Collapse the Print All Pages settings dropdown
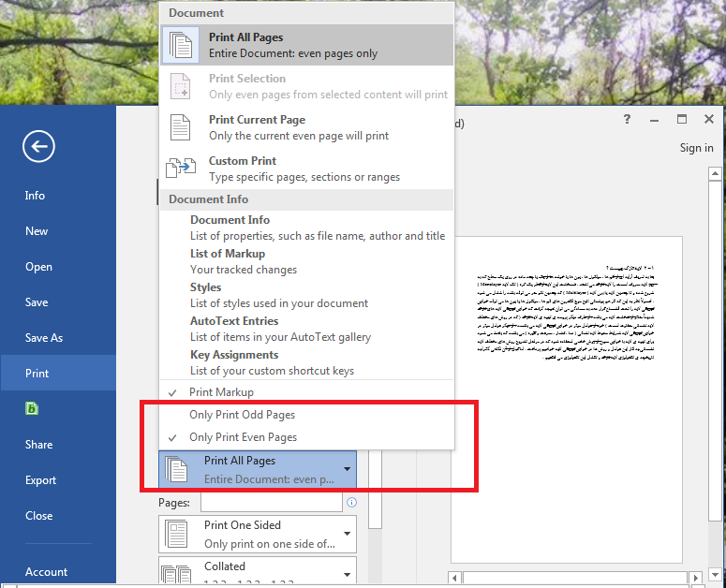The width and height of the screenshot is (726, 588). pyautogui.click(x=258, y=469)
